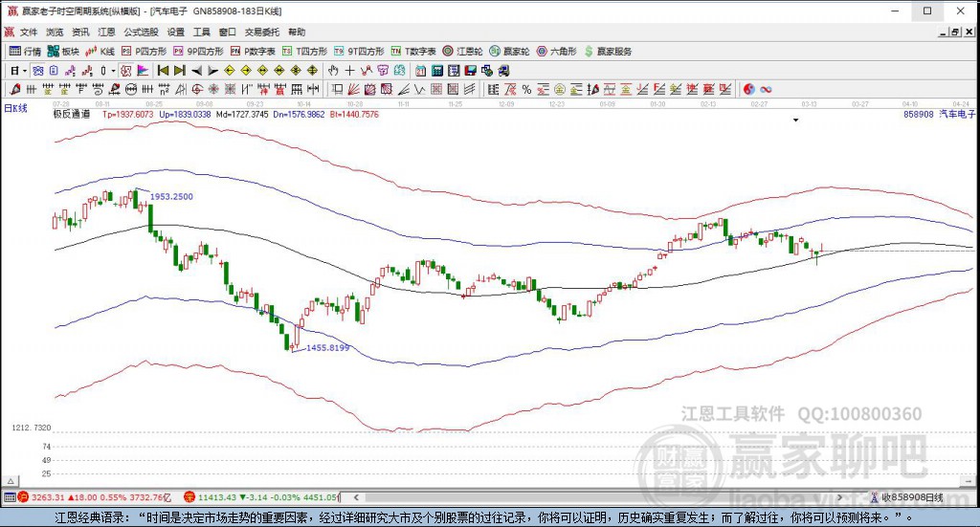This screenshot has width=980, height=527.
Task: Select the hand pan tool
Action: point(333,71)
